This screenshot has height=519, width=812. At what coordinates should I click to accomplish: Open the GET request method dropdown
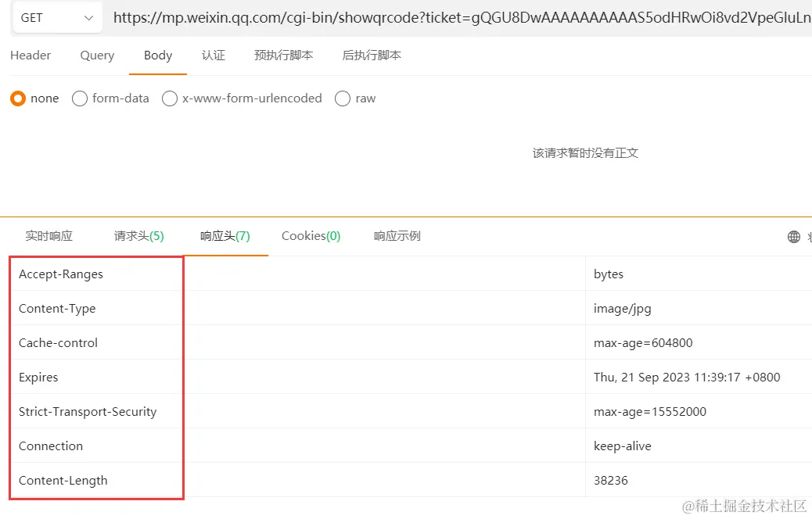click(x=57, y=18)
